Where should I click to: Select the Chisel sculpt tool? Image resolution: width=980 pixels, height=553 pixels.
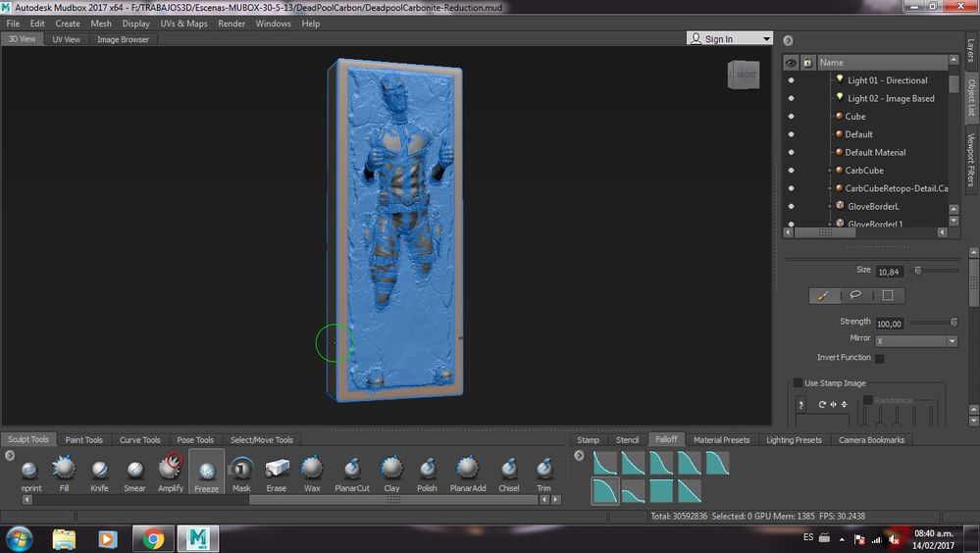click(509, 475)
